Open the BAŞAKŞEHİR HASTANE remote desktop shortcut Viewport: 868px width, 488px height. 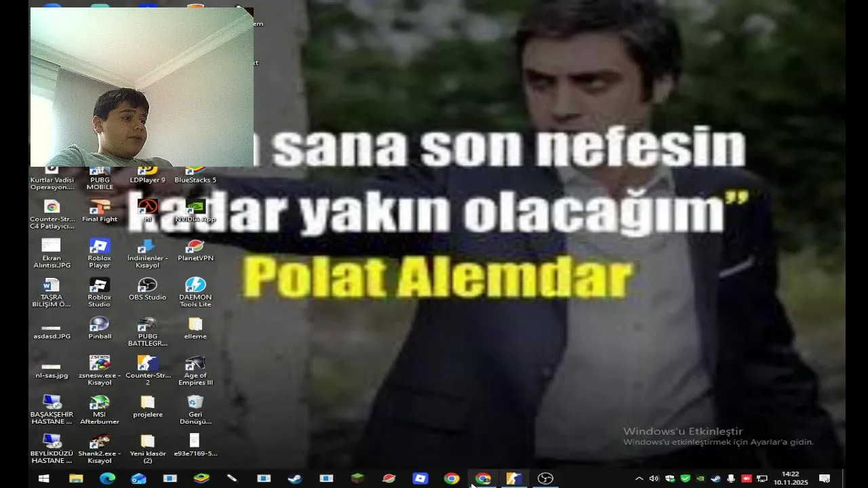pos(52,409)
